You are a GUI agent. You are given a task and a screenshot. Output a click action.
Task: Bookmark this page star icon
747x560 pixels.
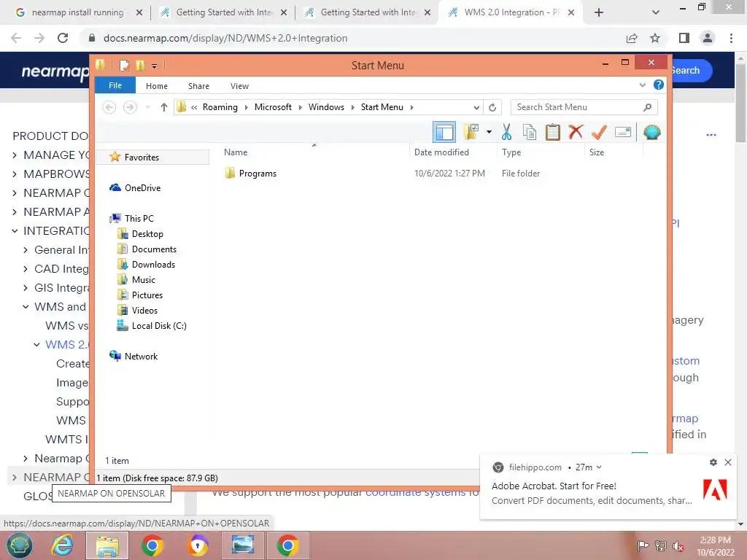click(655, 38)
